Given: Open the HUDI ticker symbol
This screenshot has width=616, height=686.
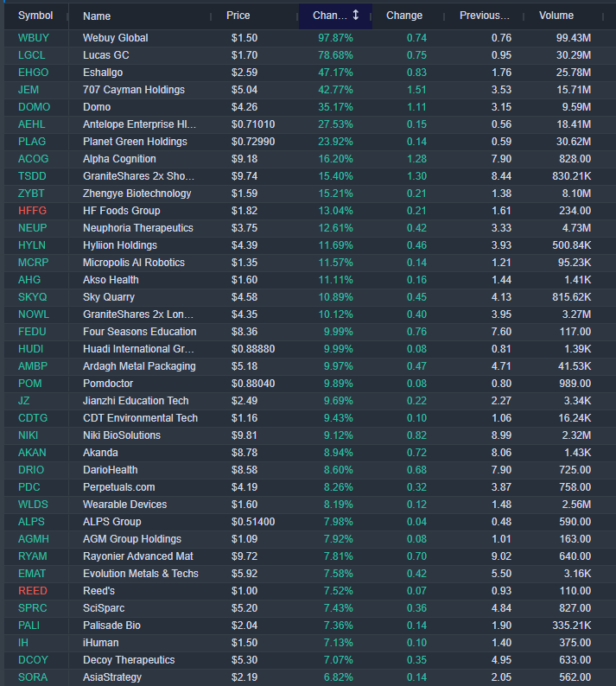Looking at the screenshot, I should pyautogui.click(x=30, y=349).
